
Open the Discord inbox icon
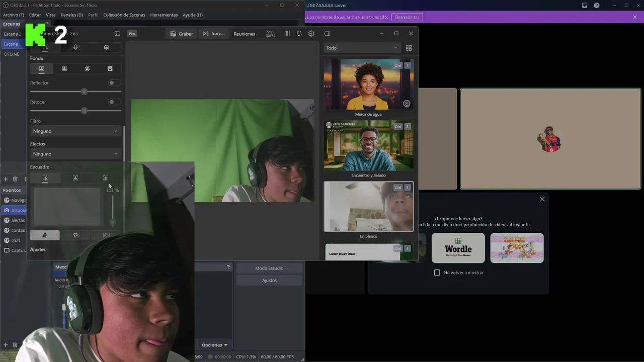click(585, 6)
